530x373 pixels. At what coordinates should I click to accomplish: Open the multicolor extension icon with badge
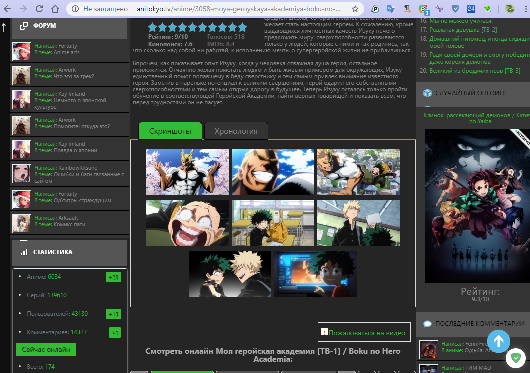[424, 9]
